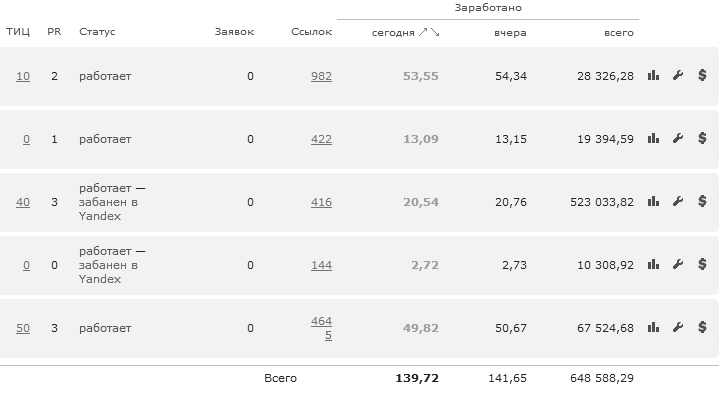Screen dimensions: 723x406
Task: Click wrench settings icon in 982-links row
Action: pos(677,76)
